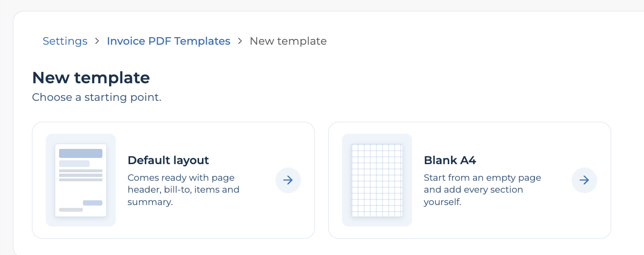Click the Choose a starting point subtitle
Screen dimensions: 644x255
pos(97,98)
